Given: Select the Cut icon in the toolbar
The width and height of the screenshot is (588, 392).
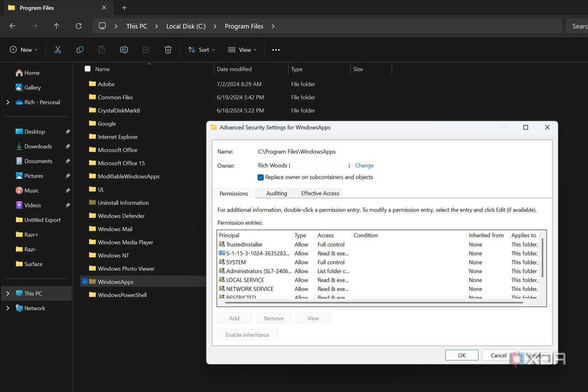Looking at the screenshot, I should [58, 50].
